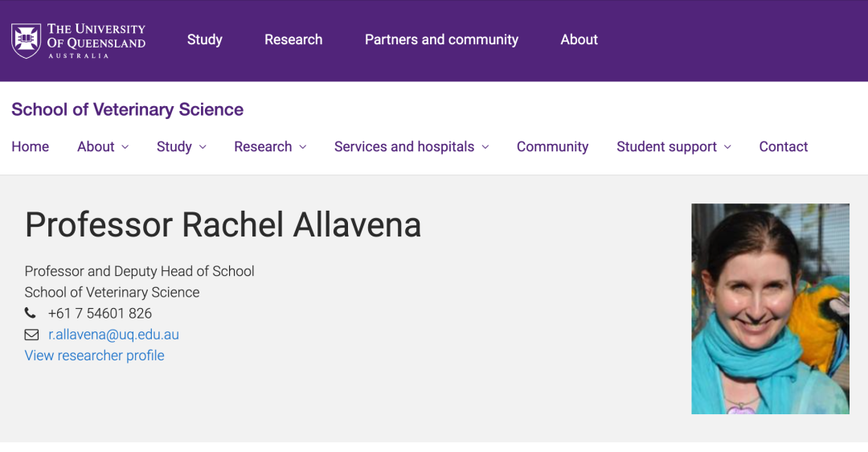Expand the Study submenu chevron
This screenshot has height=452, width=868.
(203, 147)
